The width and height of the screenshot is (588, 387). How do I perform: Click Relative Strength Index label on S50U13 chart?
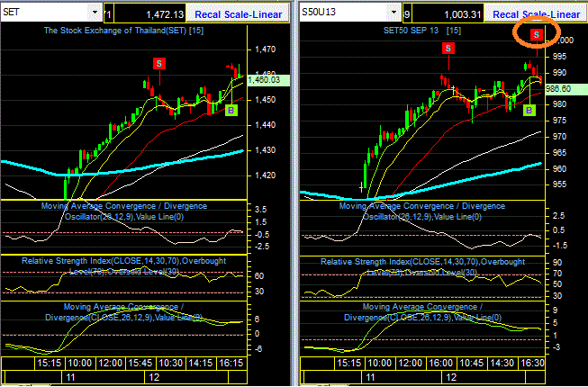(422, 266)
